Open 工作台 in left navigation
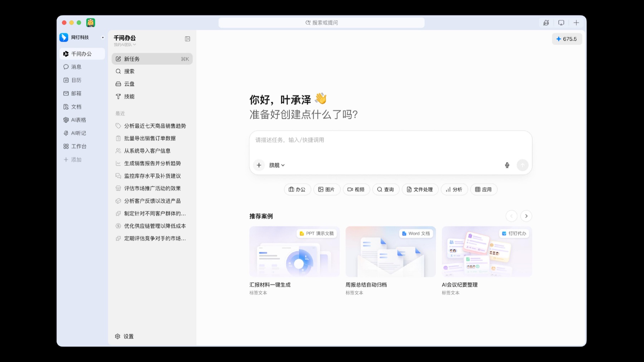This screenshot has width=644, height=362. coord(82,146)
